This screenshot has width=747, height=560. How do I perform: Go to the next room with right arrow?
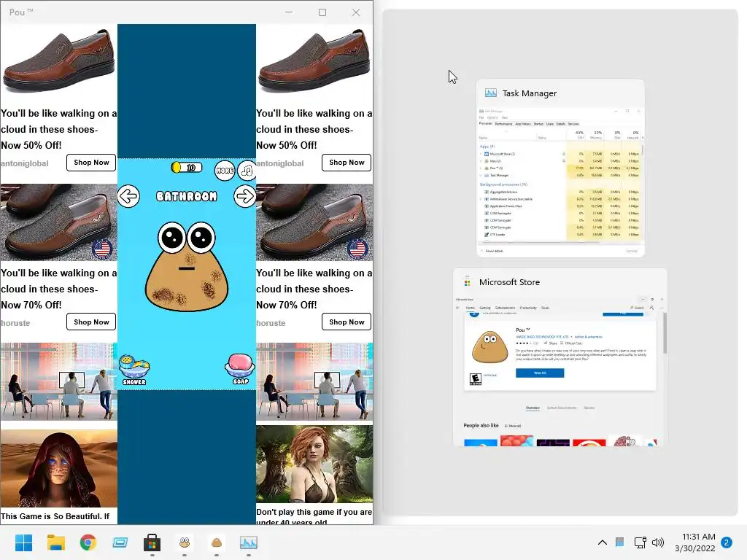(x=244, y=196)
